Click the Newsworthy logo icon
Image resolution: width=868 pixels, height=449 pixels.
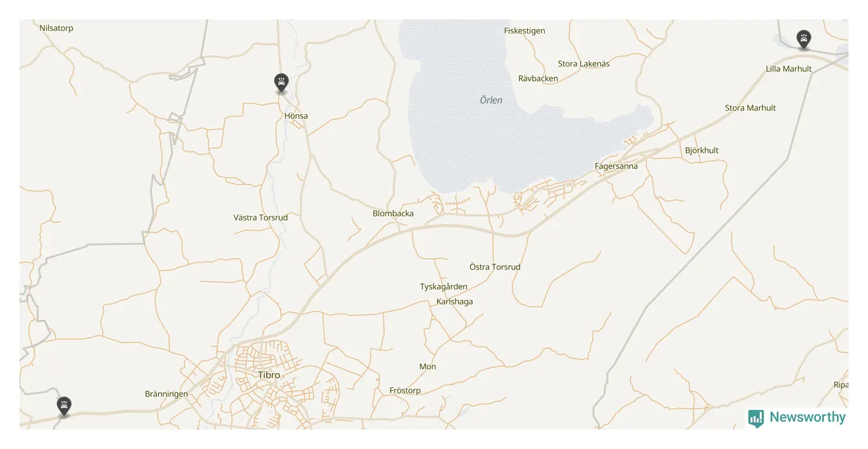pos(756,419)
